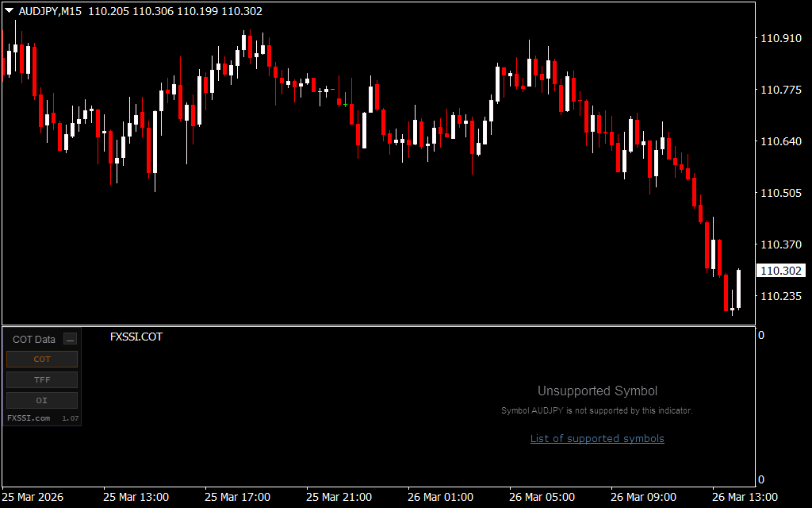Click the 26 Mar 13:00 time label
This screenshot has height=508, width=812.
point(745,498)
